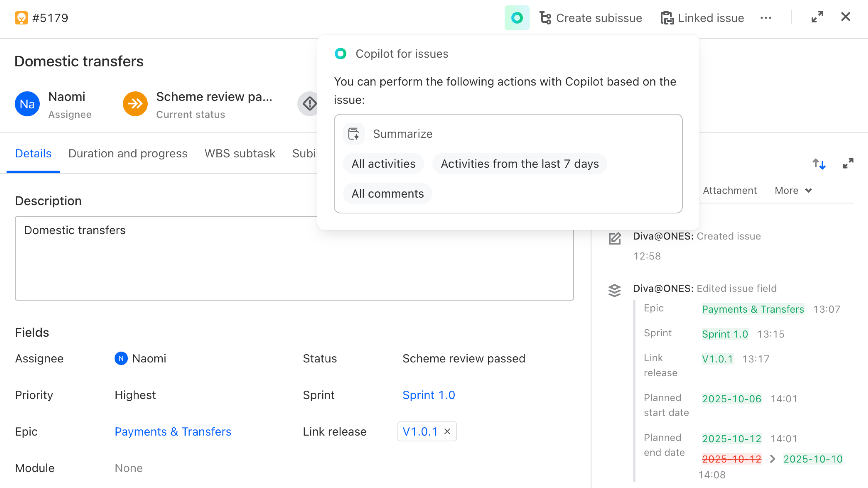Select the Summarize action icon

[x=354, y=133]
